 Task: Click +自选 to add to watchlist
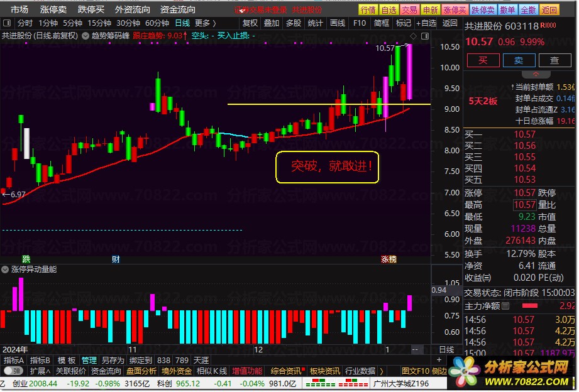426,23
